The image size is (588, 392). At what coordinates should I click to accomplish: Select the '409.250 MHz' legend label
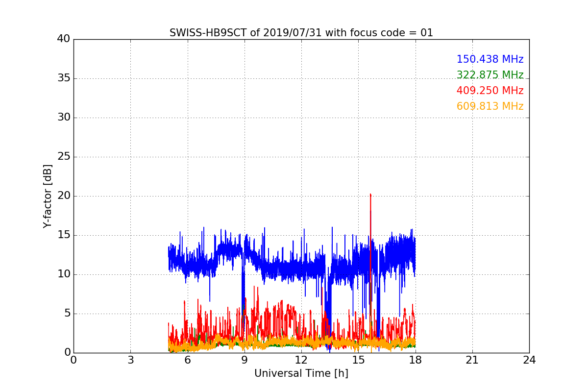point(490,91)
